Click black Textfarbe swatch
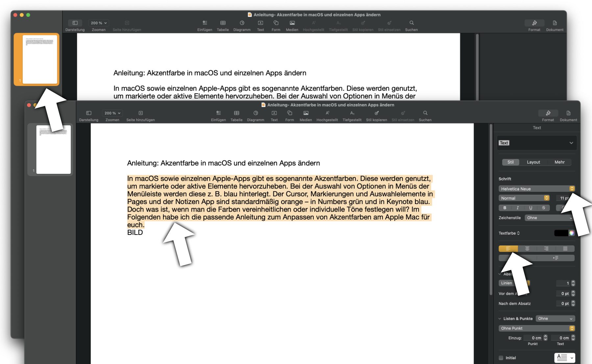 (561, 233)
